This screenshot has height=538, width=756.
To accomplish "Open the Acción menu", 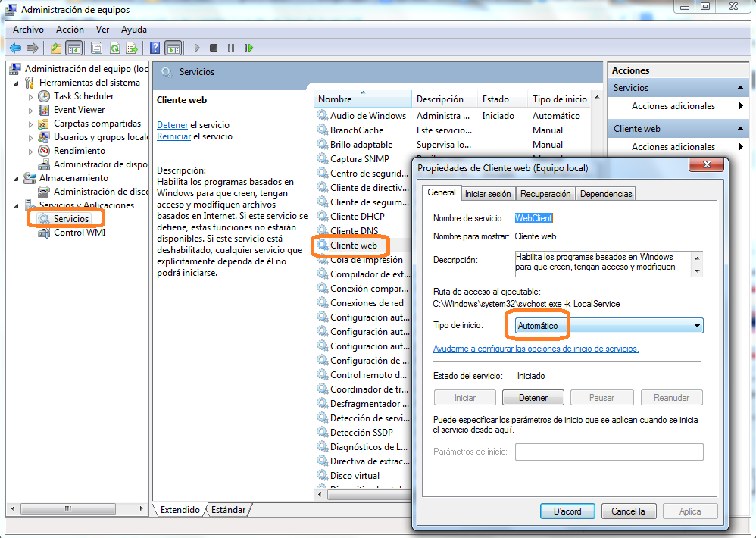I will pyautogui.click(x=70, y=30).
